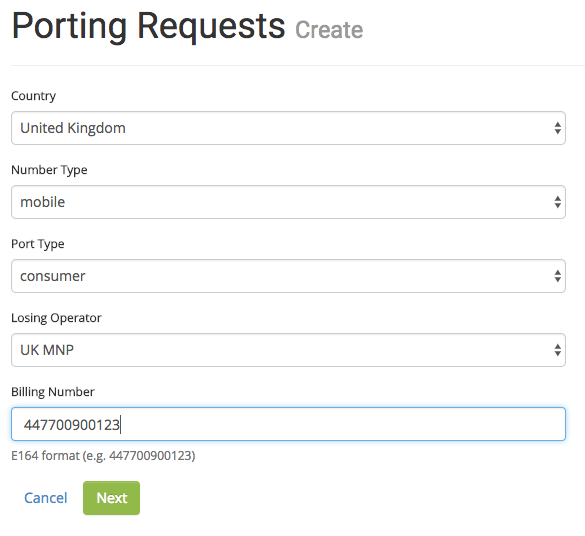Screen dimensions: 585x536
Task: Click the Country dropdown arrows icon
Action: (557, 128)
